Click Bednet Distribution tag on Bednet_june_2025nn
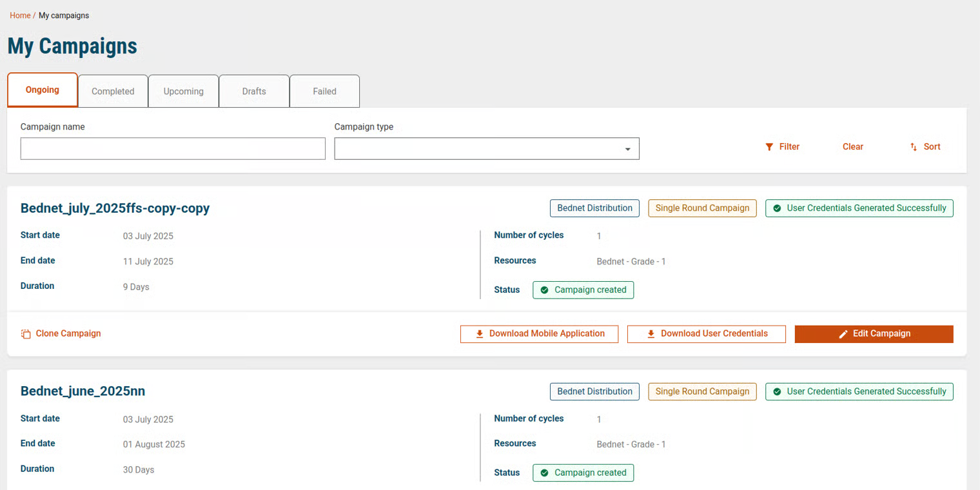The width and height of the screenshot is (980, 490). click(594, 391)
